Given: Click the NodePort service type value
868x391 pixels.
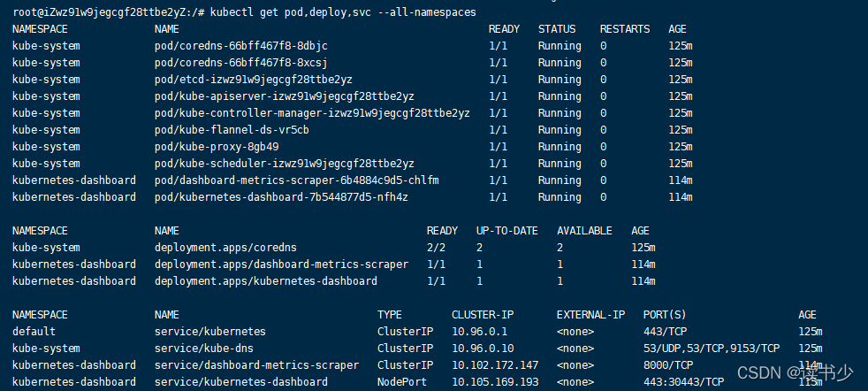Looking at the screenshot, I should (x=402, y=382).
